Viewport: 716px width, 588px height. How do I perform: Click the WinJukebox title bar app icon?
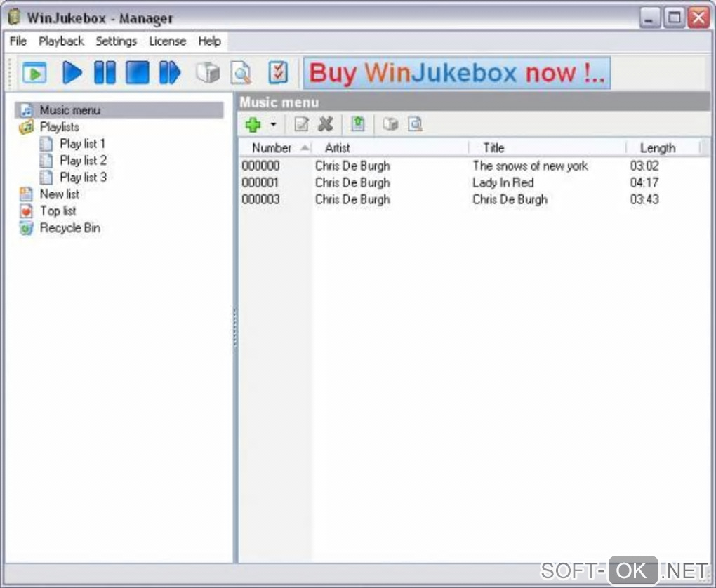pyautogui.click(x=14, y=17)
